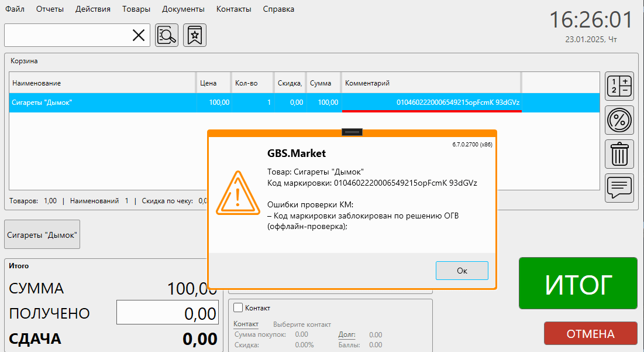Click the ПОЛУЧЕНО amount input field

point(168,313)
